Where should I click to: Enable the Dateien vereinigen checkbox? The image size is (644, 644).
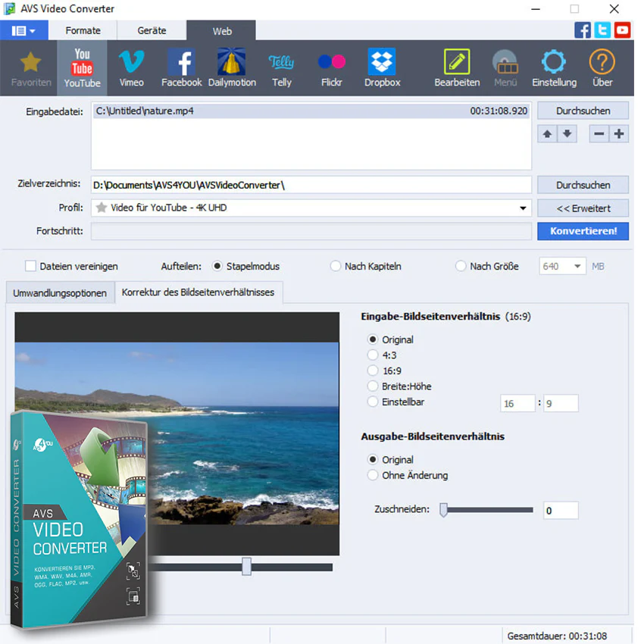31,266
